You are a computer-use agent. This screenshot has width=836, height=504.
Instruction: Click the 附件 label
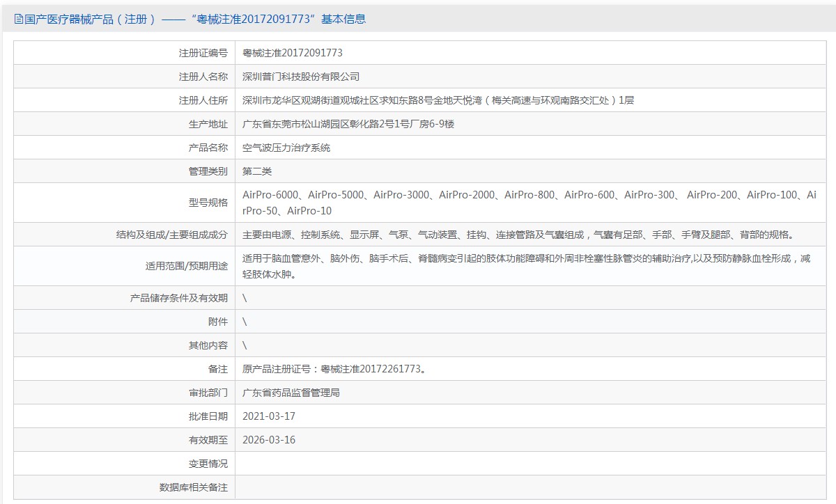point(217,322)
